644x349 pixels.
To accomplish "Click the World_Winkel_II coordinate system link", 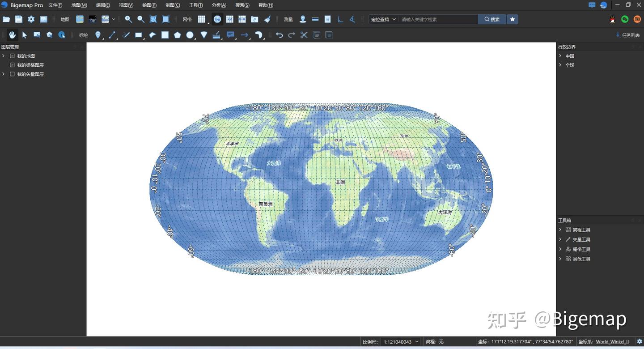I will click(x=612, y=341).
